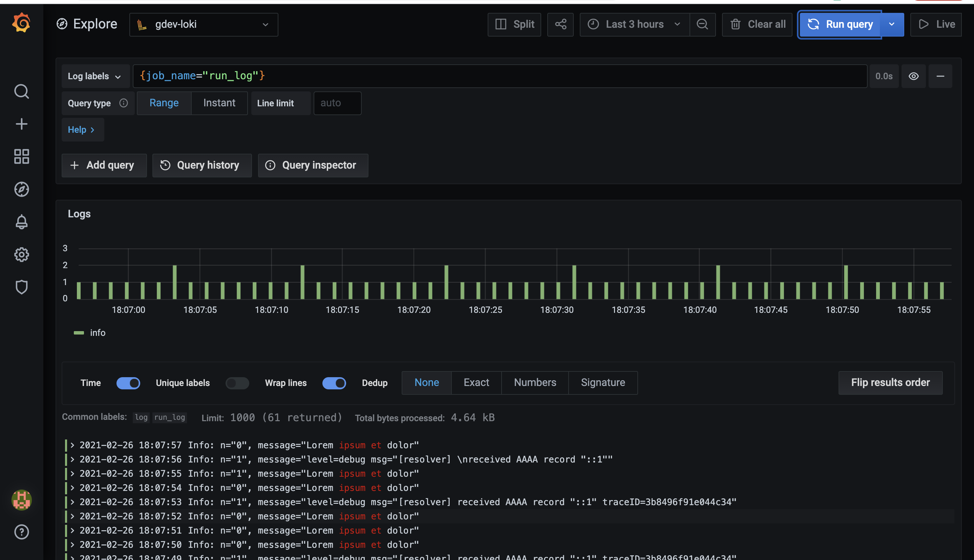This screenshot has height=560, width=974.
Task: Open the Explore compass icon in sidebar
Action: click(x=22, y=189)
